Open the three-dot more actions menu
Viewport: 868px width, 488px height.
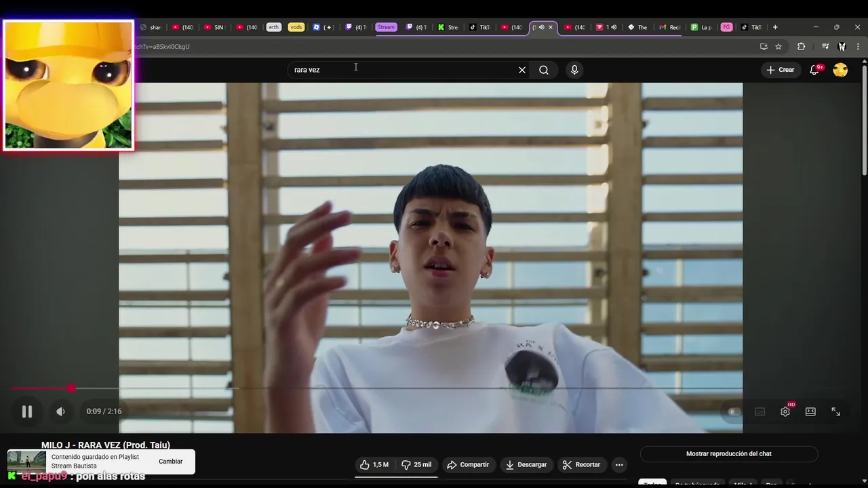click(619, 464)
